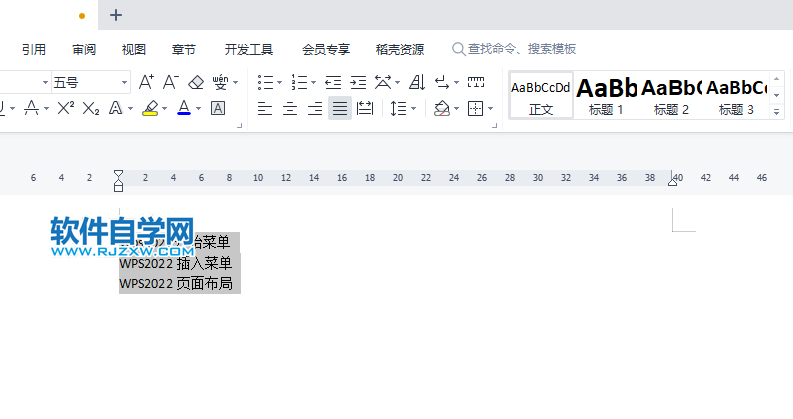Open the 开发工具 tab
Image resolution: width=793 pixels, height=419 pixels.
pos(249,49)
